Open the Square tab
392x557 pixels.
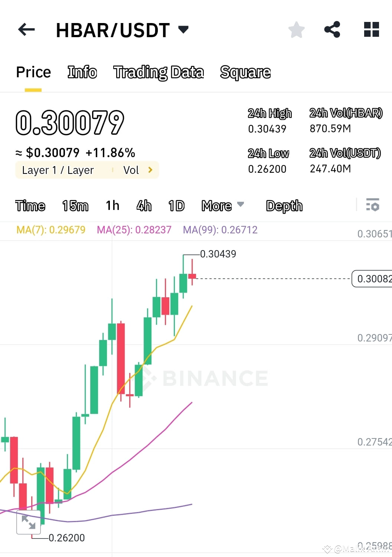coord(245,72)
